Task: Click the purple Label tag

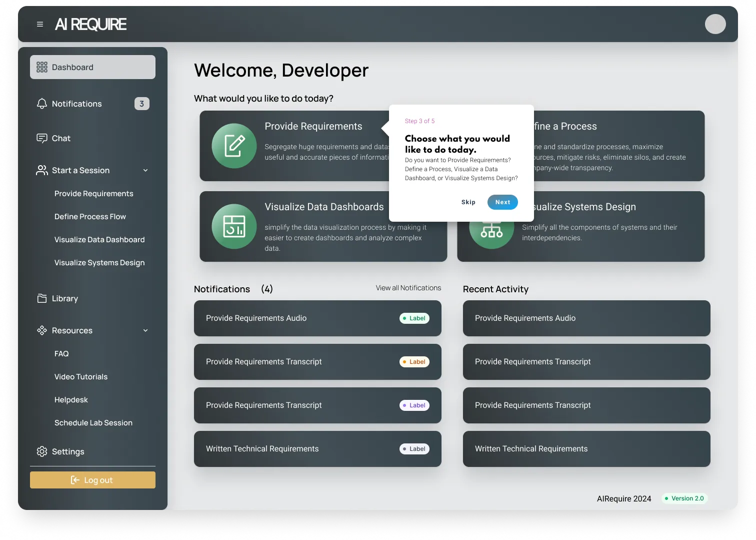Action: [414, 405]
